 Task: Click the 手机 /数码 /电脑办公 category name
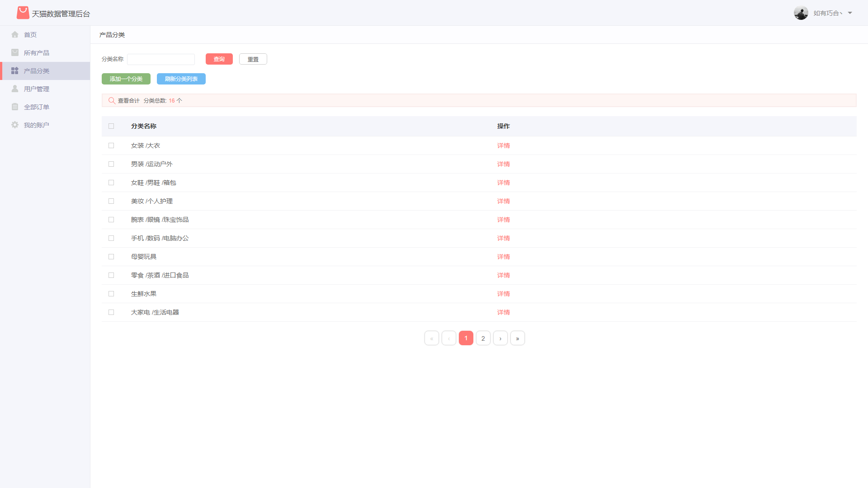160,238
